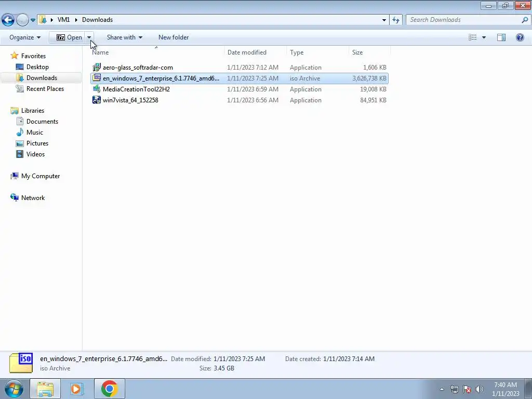Open the Pictures library
The height and width of the screenshot is (399, 532).
(37, 143)
